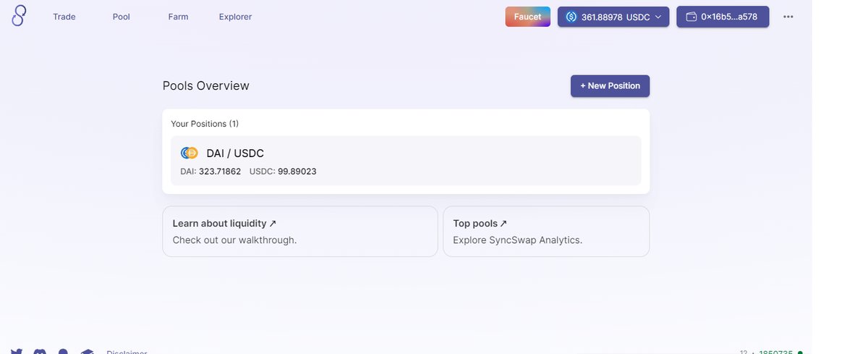Click the Pools Overview heading
The height and width of the screenshot is (354, 868).
coord(206,85)
